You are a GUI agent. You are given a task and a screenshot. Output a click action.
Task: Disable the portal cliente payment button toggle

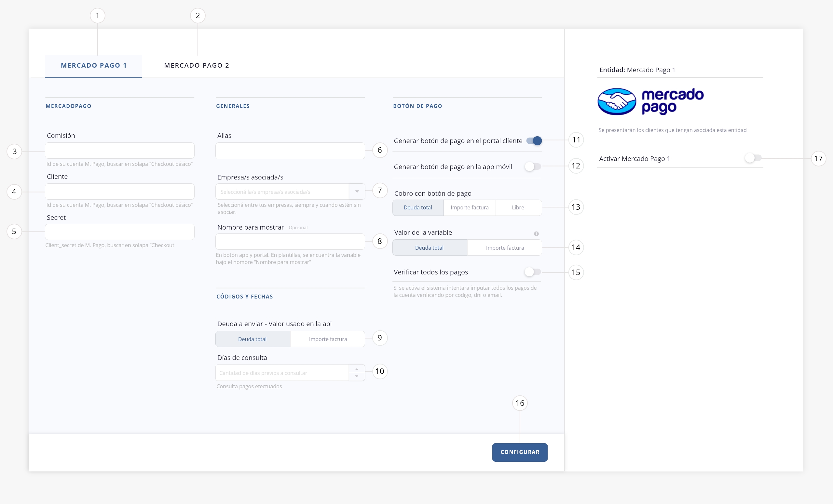[x=534, y=140]
